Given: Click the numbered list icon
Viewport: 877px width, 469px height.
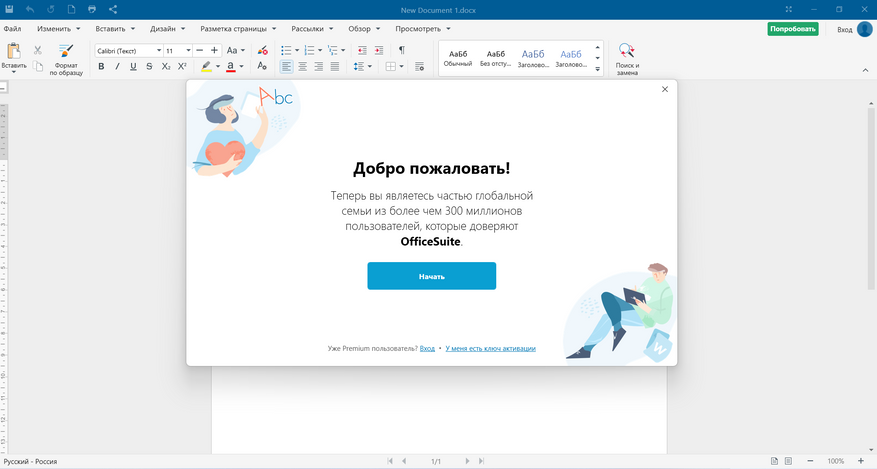Looking at the screenshot, I should coord(309,50).
